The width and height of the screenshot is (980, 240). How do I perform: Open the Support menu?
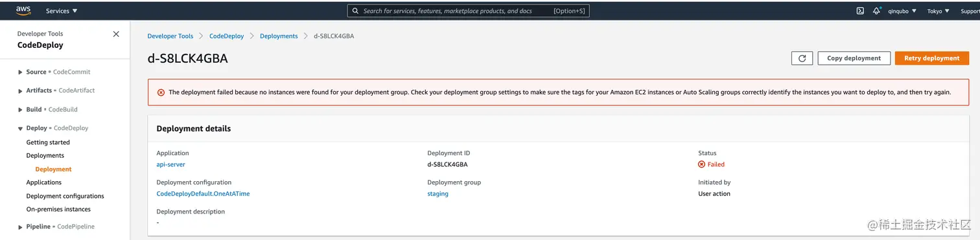tap(970, 11)
